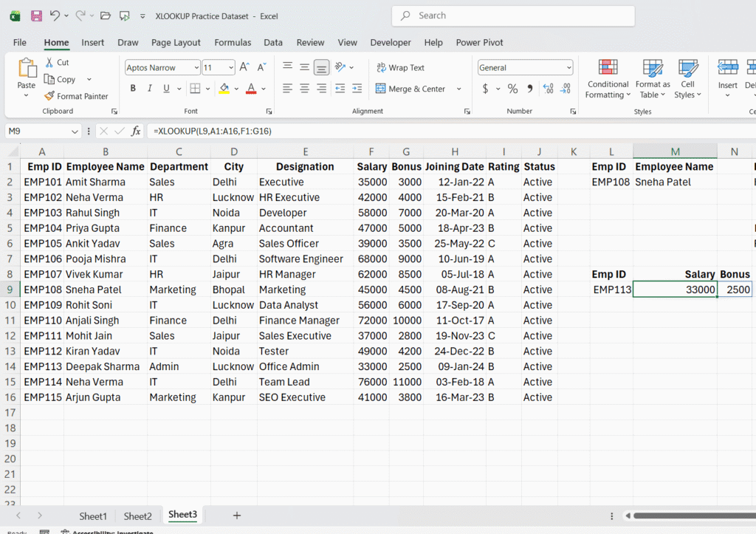Open the font name dropdown Aptos Narrow
Viewport: 756px width, 534px height.
click(196, 67)
